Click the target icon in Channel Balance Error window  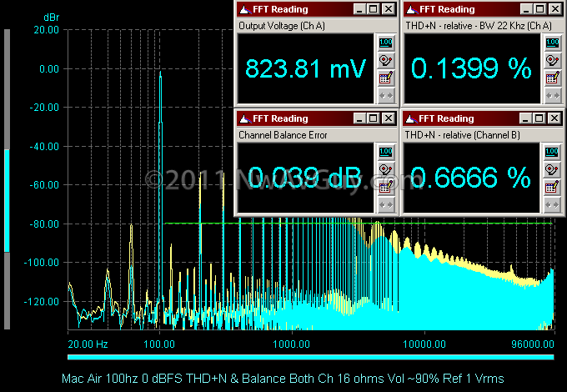pyautogui.click(x=386, y=169)
